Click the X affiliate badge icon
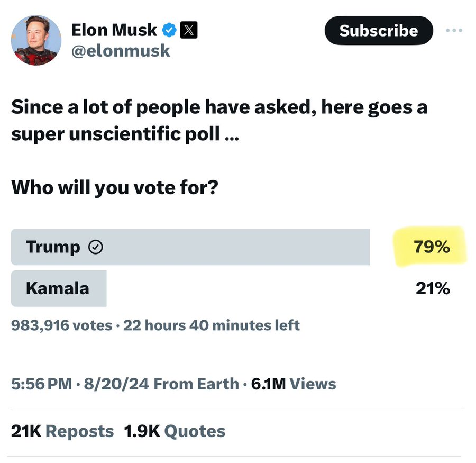Screen dimensions: 476x463 [189, 30]
